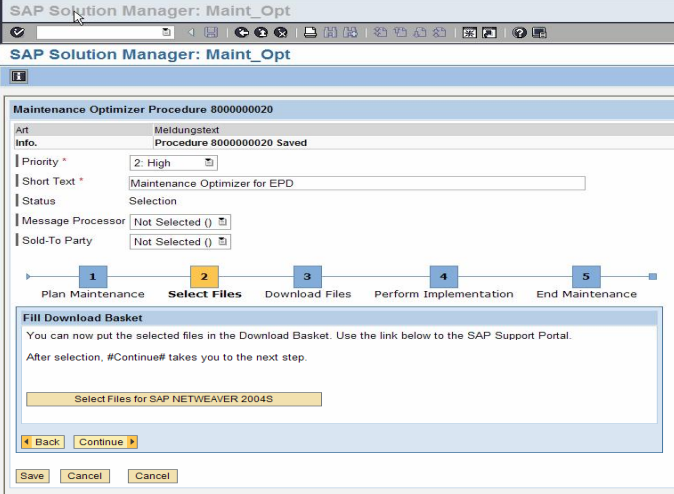This screenshot has width=674, height=494.
Task: Click the first Cancel button beside Save
Action: pos(85,476)
